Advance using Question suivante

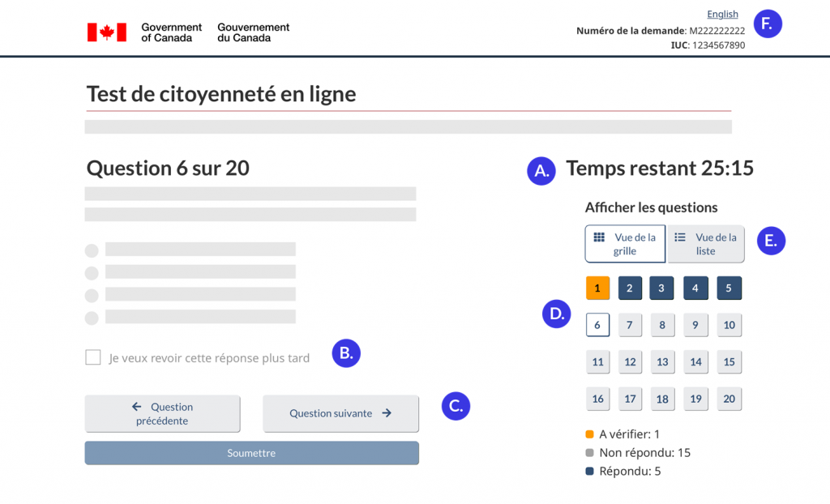click(340, 413)
